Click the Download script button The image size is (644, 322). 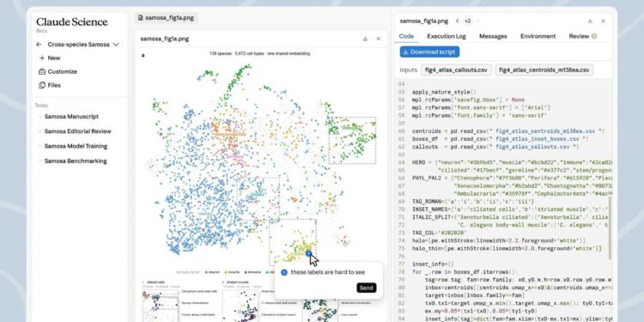click(429, 52)
